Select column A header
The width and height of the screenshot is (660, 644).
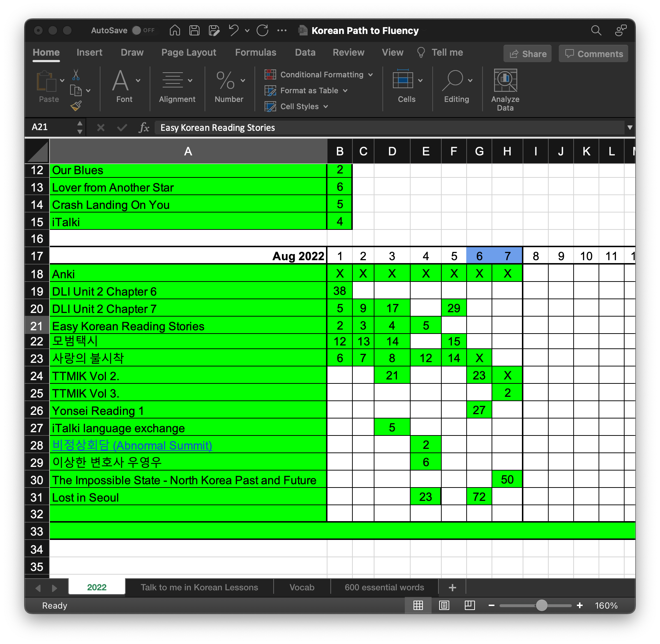188,151
